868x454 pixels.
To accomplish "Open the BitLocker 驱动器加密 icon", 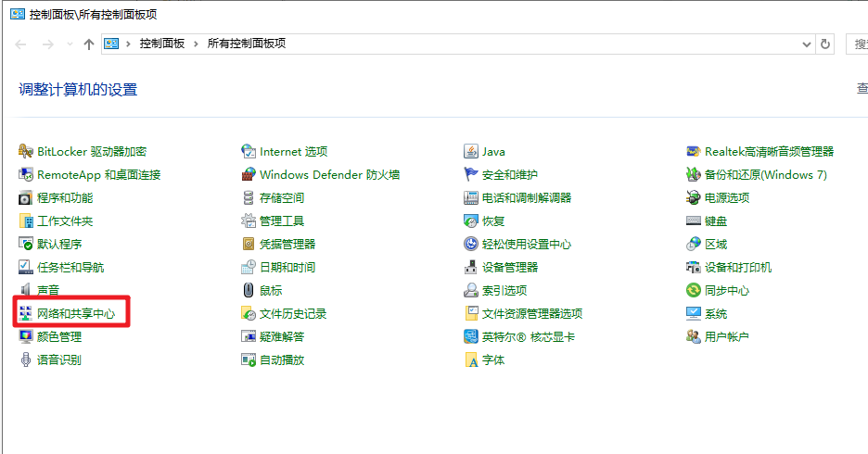I will click(x=25, y=152).
